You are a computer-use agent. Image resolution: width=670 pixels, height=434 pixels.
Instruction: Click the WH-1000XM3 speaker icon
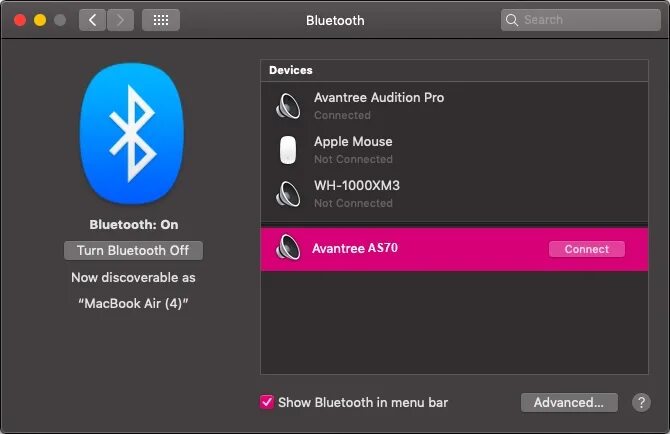288,194
